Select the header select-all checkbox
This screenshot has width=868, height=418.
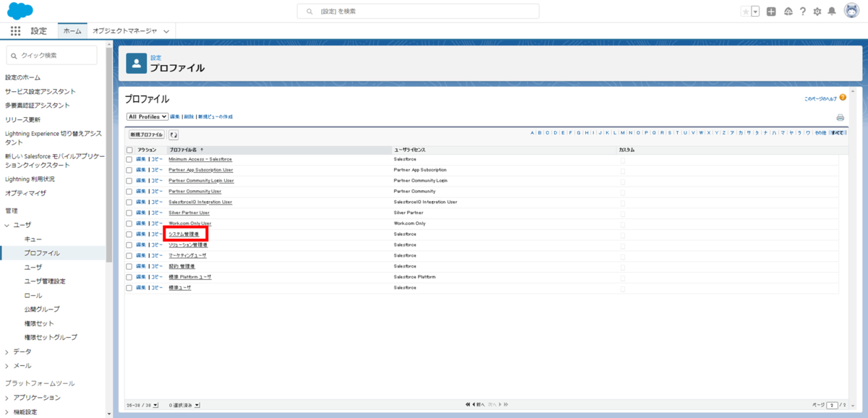point(129,150)
